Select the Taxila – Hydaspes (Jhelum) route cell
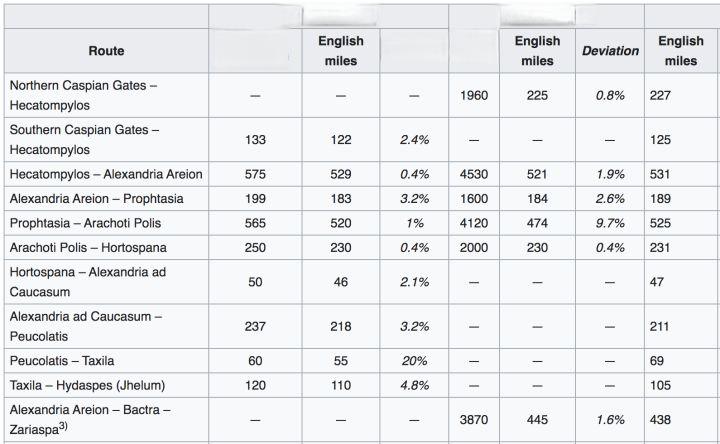 coord(86,382)
